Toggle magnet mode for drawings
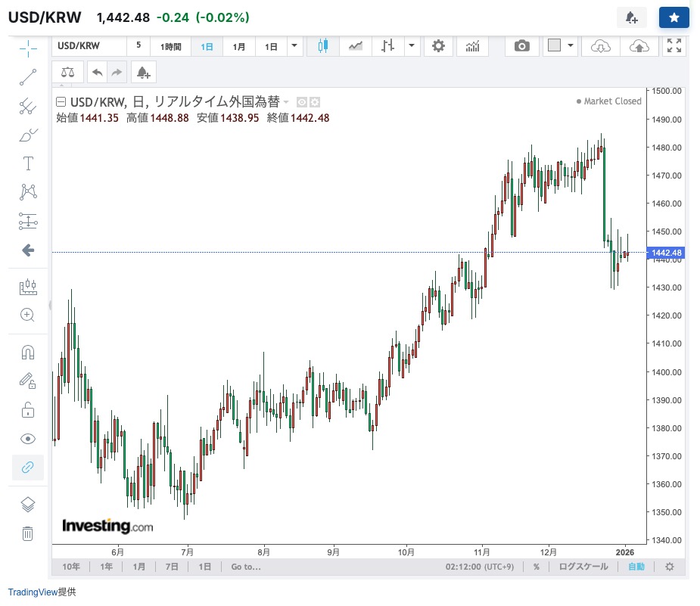This screenshot has width=700, height=606. point(28,353)
